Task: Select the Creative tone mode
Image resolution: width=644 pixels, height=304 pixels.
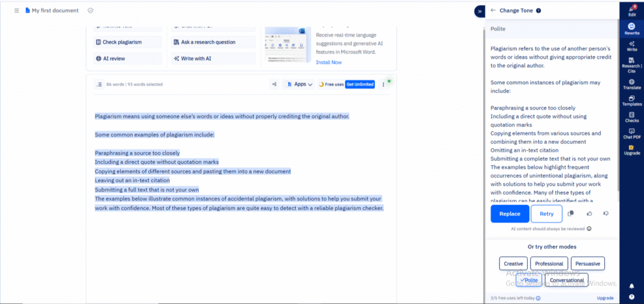Action: [x=513, y=264]
